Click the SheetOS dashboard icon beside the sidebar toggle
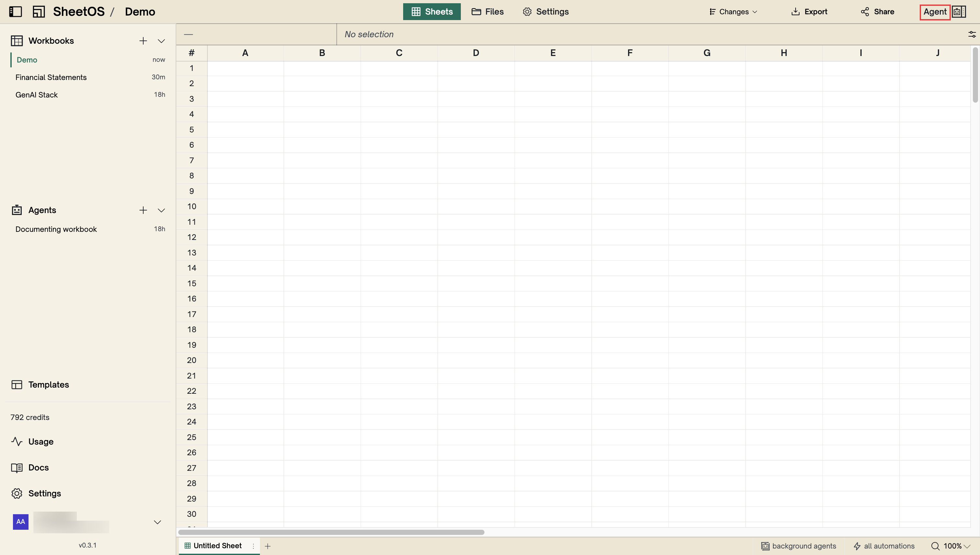The height and width of the screenshot is (555, 980). [x=38, y=11]
